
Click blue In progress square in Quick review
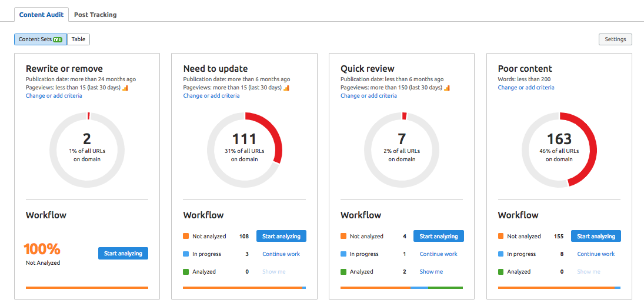click(343, 254)
